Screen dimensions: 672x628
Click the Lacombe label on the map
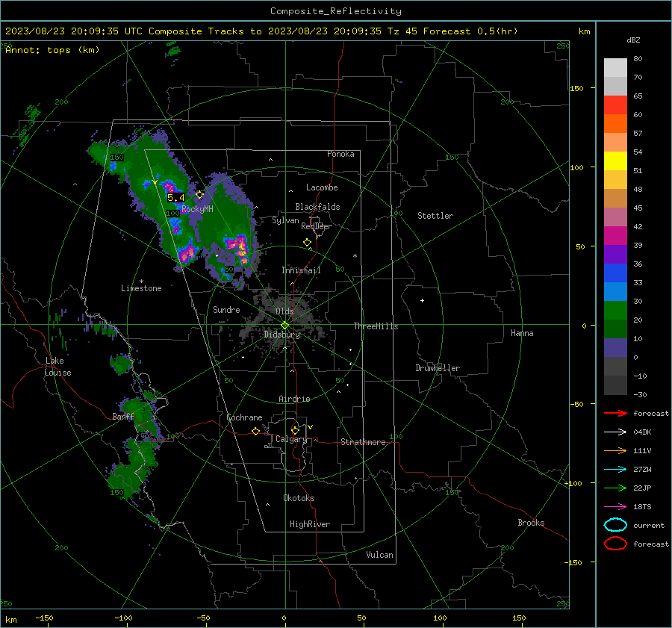pos(322,187)
